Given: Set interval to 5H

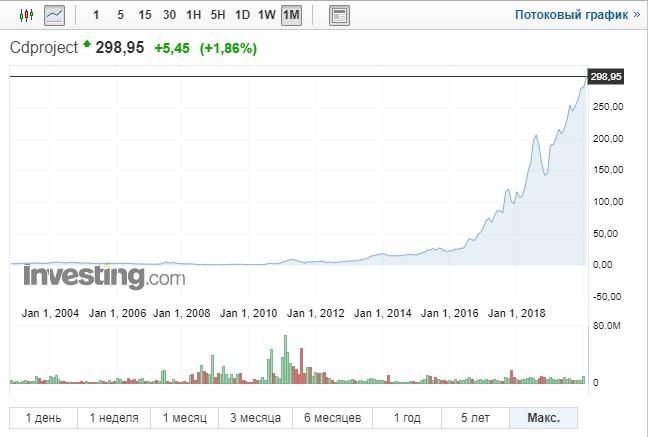Looking at the screenshot, I should (x=218, y=15).
